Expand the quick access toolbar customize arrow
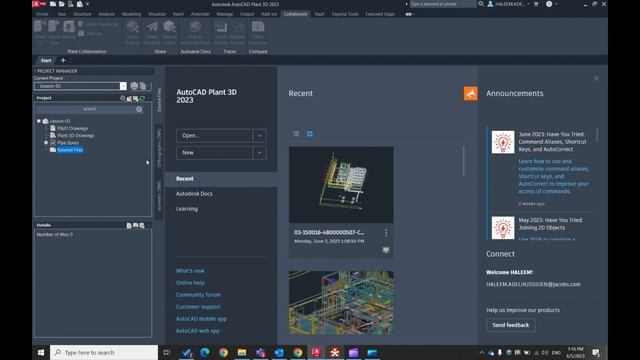Screen dimensions: 640x360 coord(87,4)
